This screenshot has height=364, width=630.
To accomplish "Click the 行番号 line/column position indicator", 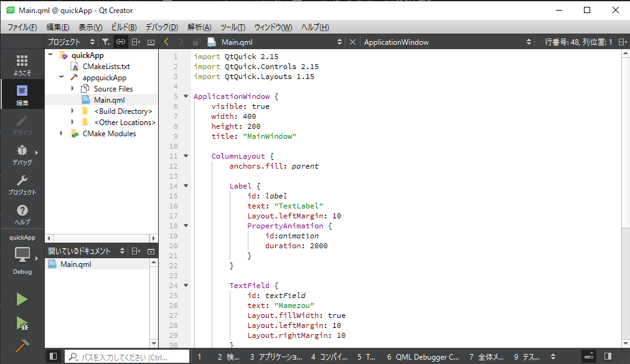I will [578, 42].
